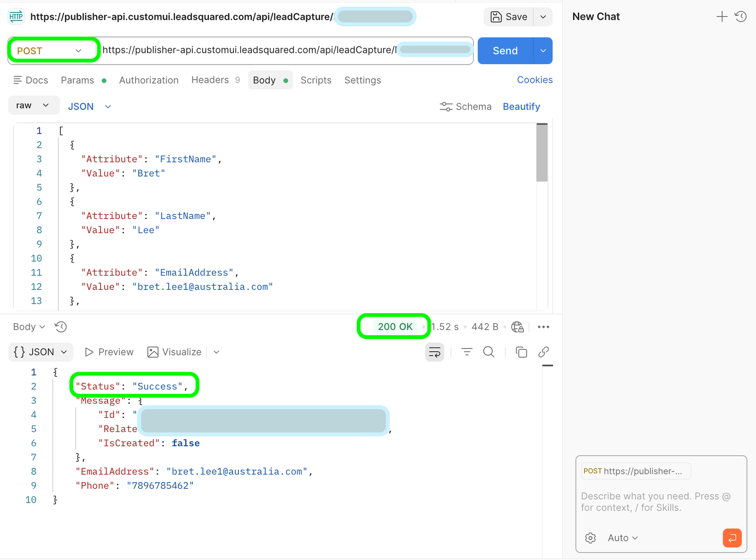Copy the response body to clipboard
The width and height of the screenshot is (756, 560).
[521, 352]
